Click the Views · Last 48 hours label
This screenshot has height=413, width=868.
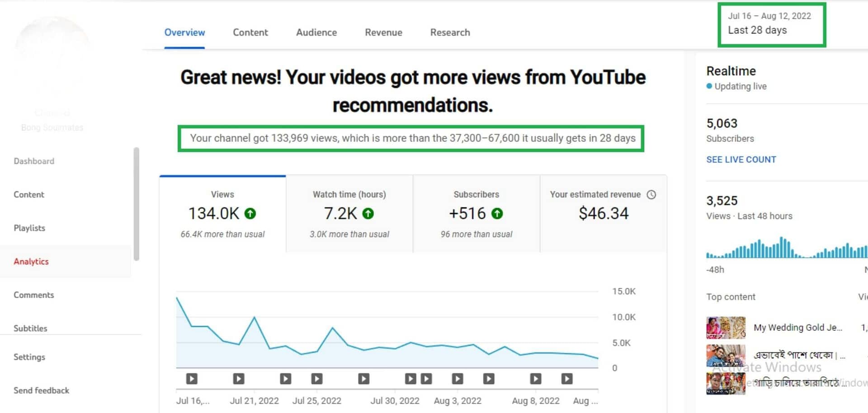click(749, 216)
